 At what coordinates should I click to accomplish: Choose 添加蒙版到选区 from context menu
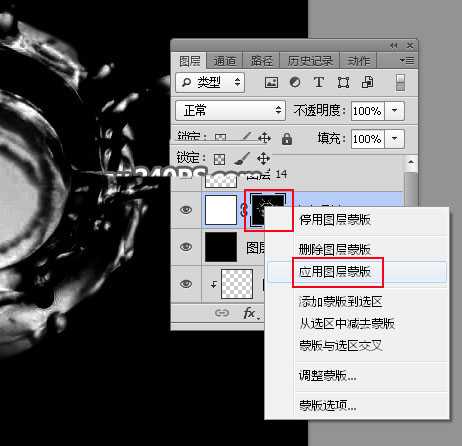(357, 302)
